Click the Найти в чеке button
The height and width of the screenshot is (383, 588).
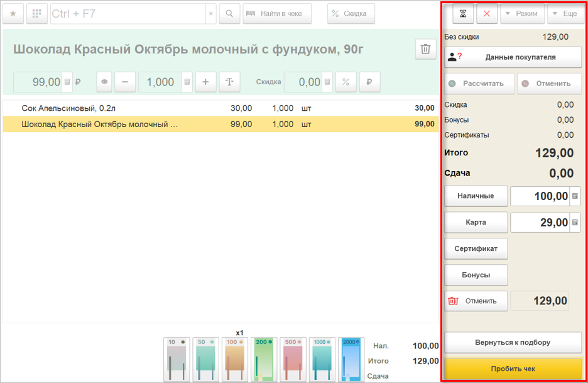click(x=277, y=13)
